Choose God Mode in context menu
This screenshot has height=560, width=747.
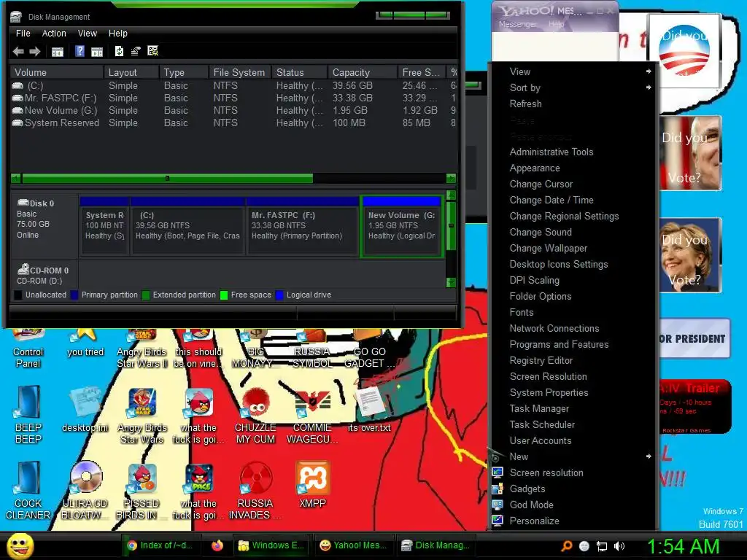[x=573, y=505]
